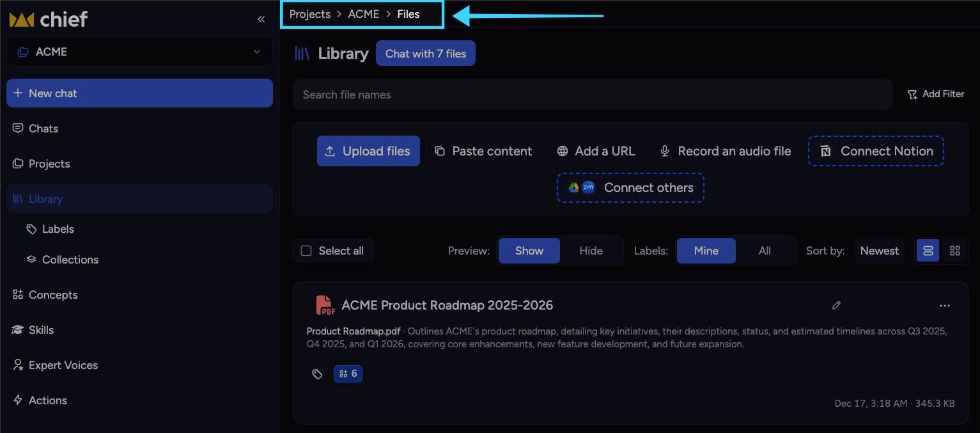Open the Sort by Newest dropdown
The height and width of the screenshot is (433, 980).
(880, 251)
